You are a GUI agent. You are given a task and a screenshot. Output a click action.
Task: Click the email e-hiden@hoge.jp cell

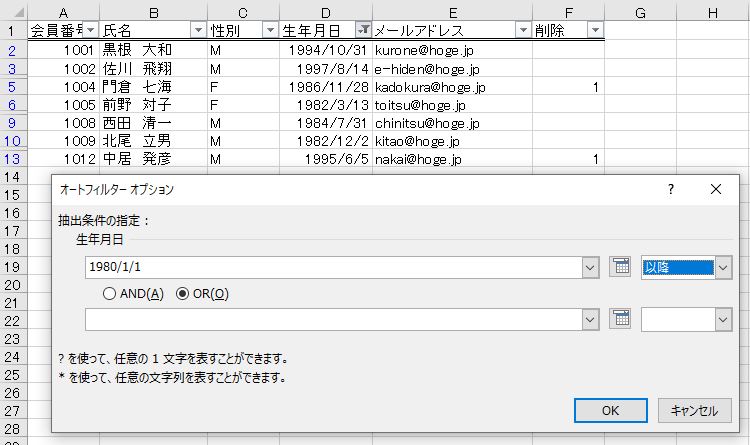(452, 69)
